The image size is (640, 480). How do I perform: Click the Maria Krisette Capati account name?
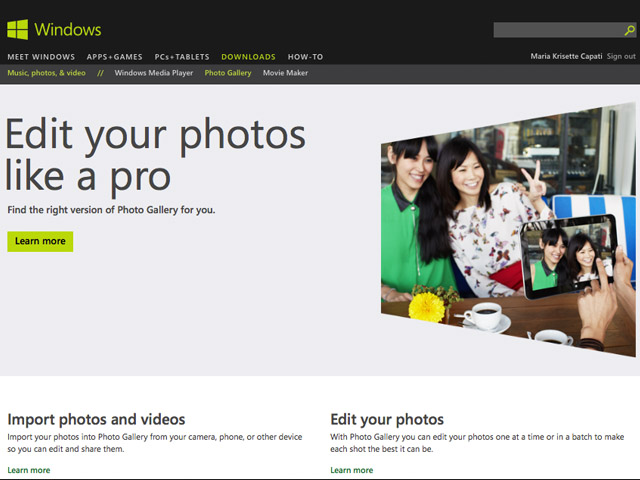(566, 56)
